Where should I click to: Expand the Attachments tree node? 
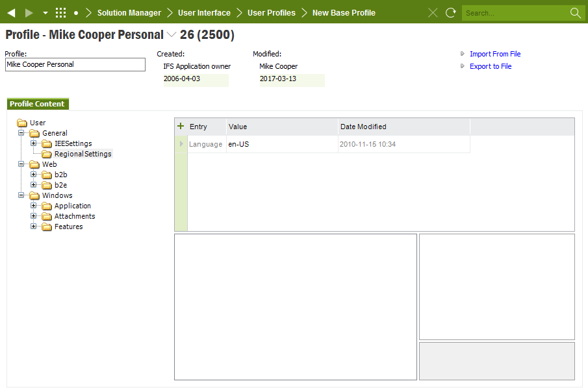tap(34, 216)
